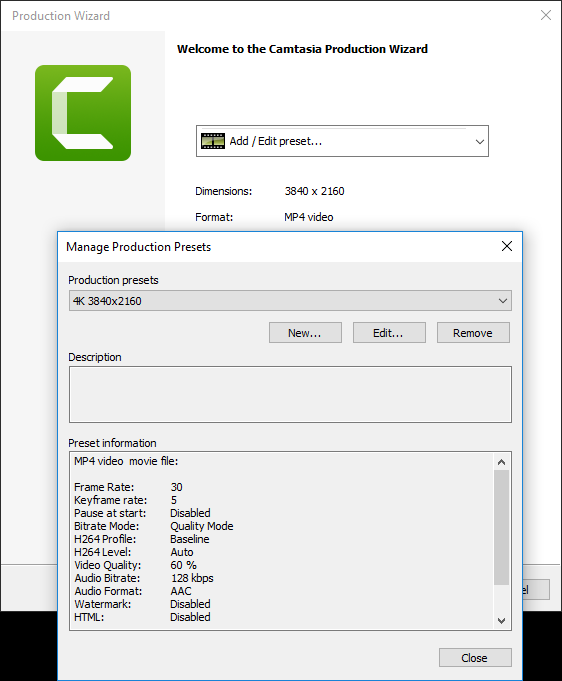Click the preset information scrollbar thumb

coord(502,527)
